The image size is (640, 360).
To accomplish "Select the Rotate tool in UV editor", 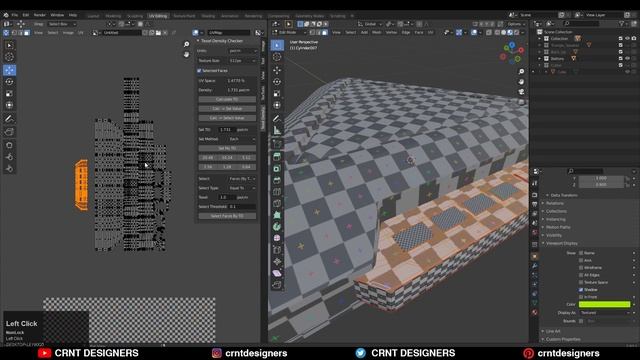I will click(x=9, y=82).
